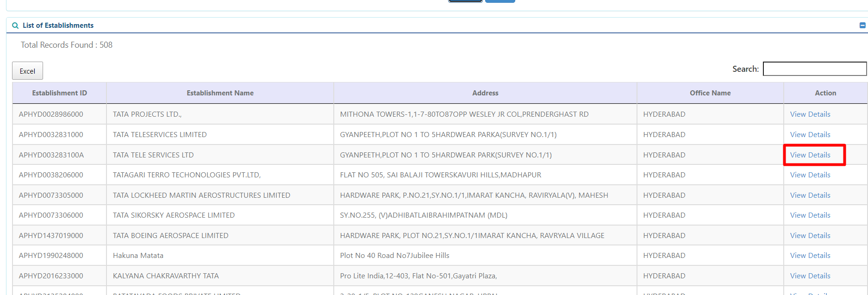This screenshot has width=868, height=295.
Task: Sort by Establishment ID column header
Action: 60,93
